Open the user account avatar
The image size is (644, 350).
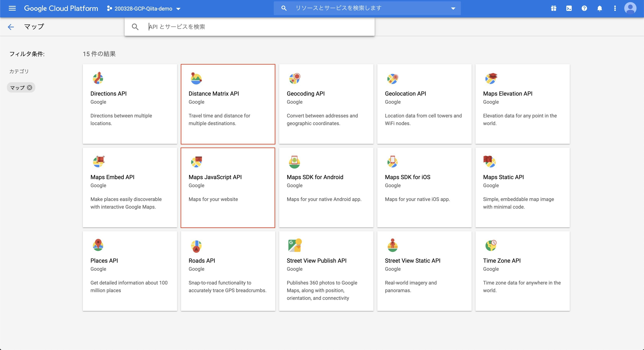click(630, 8)
